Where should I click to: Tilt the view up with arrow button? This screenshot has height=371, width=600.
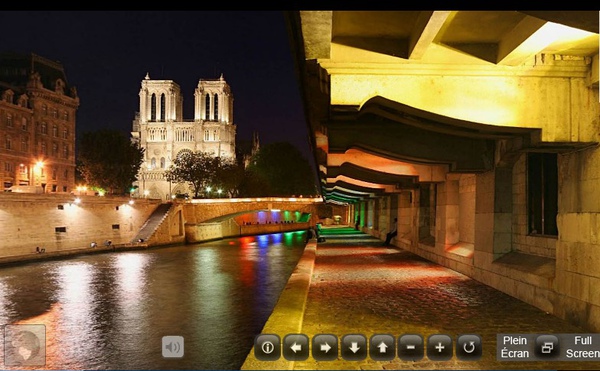pyautogui.click(x=383, y=347)
